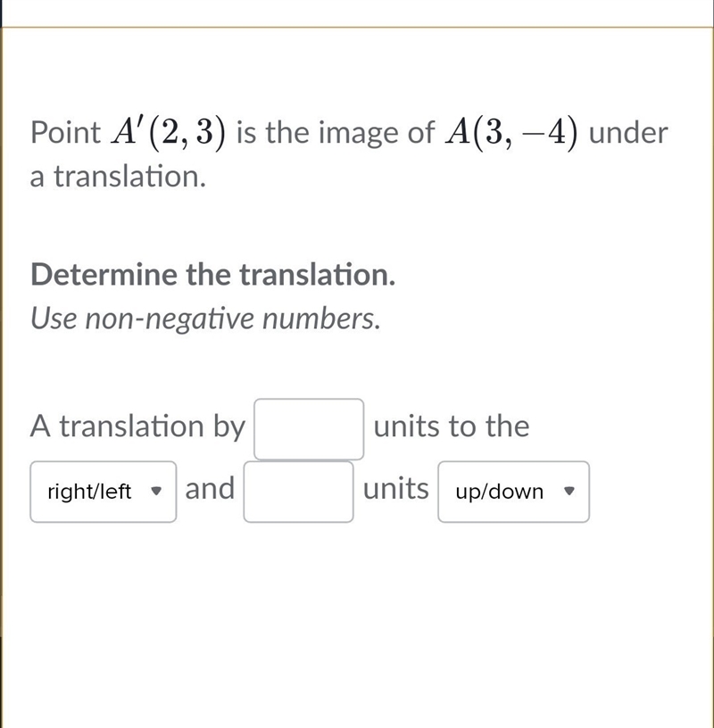Click the "right/left" label text
This screenshot has width=714, height=728.
(x=89, y=492)
